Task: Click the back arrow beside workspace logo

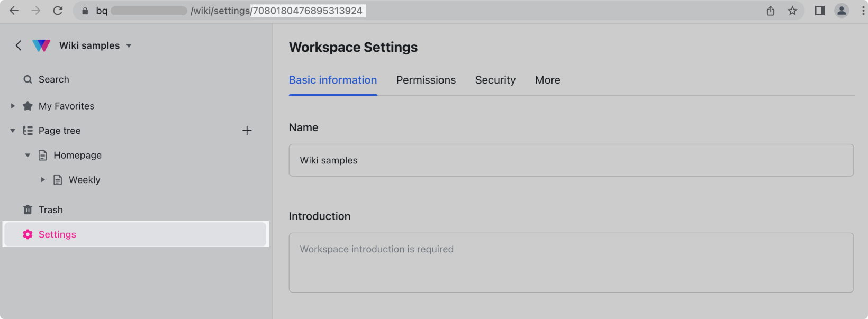Action: 19,45
